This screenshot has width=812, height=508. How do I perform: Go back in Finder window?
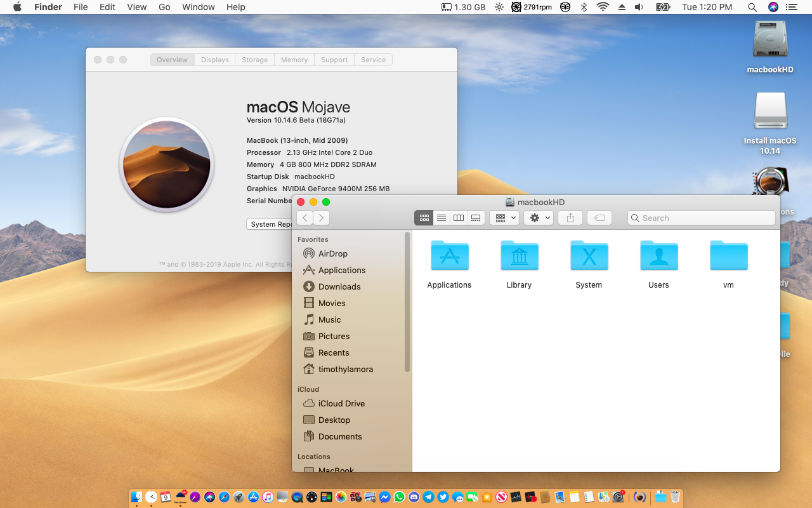305,218
